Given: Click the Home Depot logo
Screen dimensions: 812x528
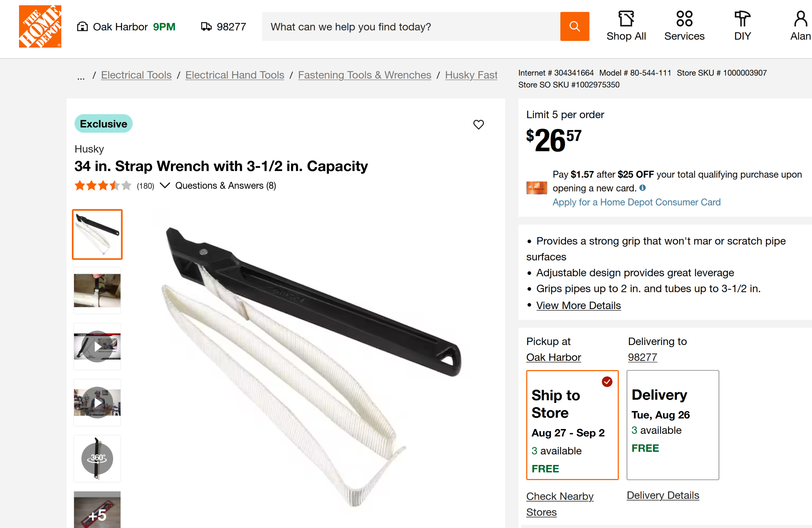Looking at the screenshot, I should click(x=40, y=26).
